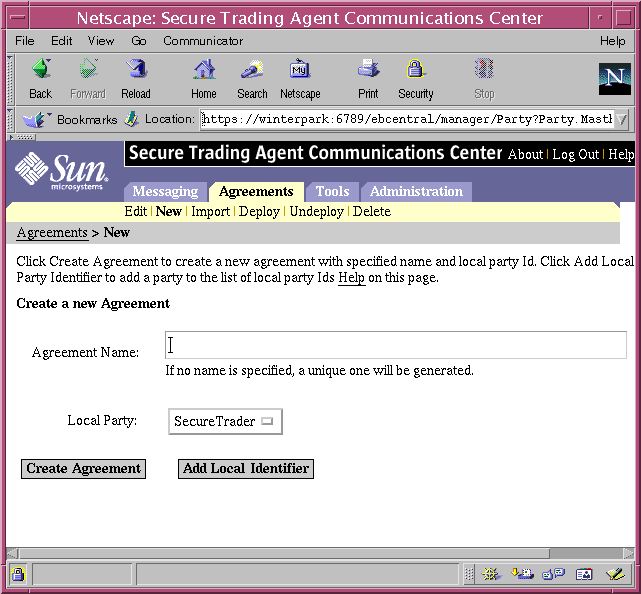641x594 pixels.
Task: Click the Undeploy sub-link
Action: pos(317,211)
